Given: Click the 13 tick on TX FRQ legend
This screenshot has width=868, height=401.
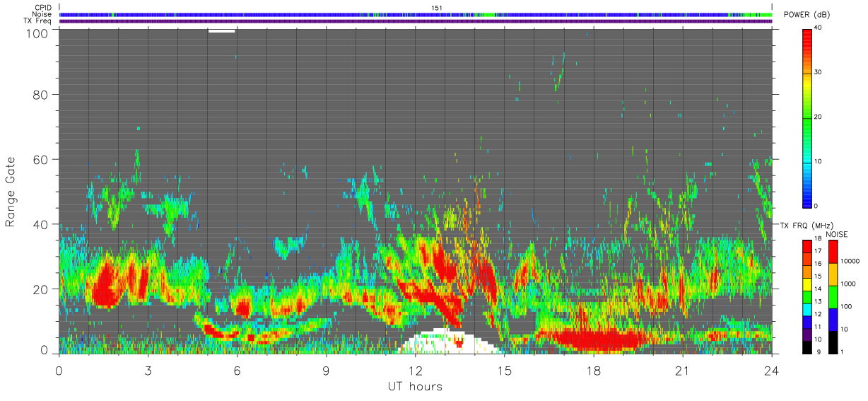Looking at the screenshot, I should tap(817, 301).
